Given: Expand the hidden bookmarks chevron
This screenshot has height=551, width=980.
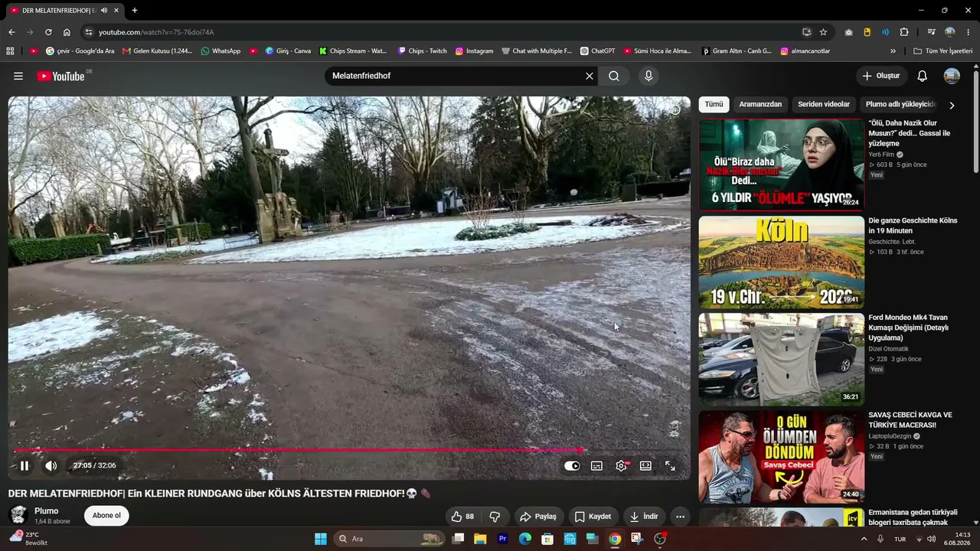Looking at the screenshot, I should pyautogui.click(x=893, y=51).
